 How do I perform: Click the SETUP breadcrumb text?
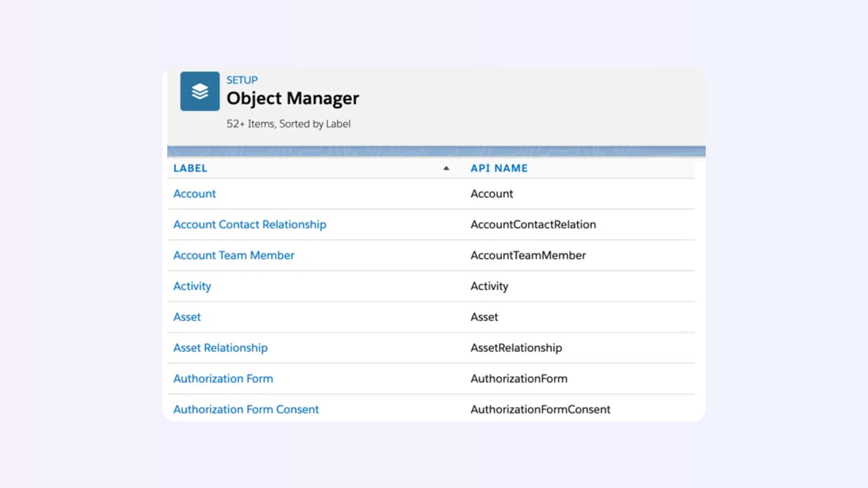point(242,80)
